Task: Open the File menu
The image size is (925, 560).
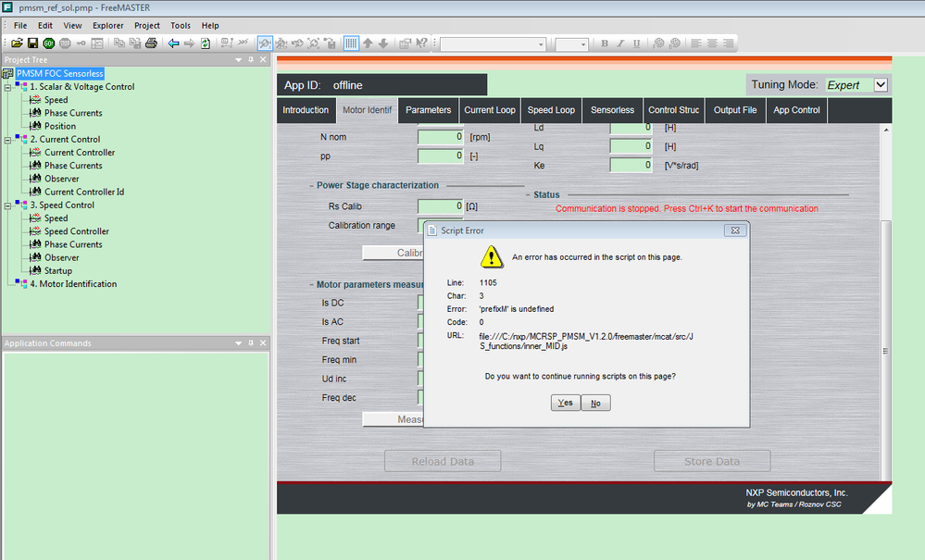Action: coord(20,25)
